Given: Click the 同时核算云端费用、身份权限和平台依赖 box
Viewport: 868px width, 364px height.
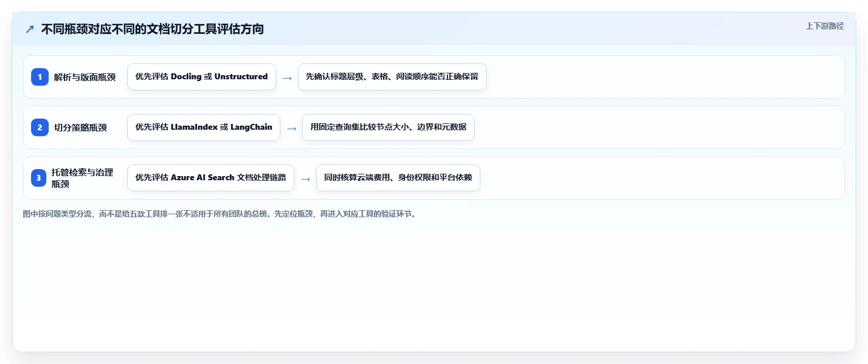Looking at the screenshot, I should (398, 178).
